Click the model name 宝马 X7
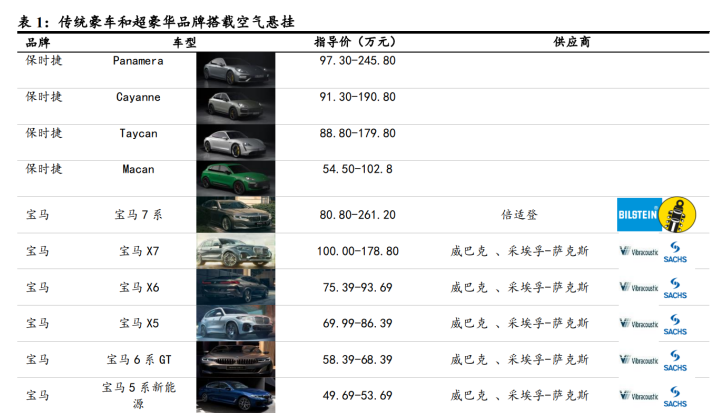Image resolution: width=715 pixels, height=413 pixels. (x=139, y=251)
